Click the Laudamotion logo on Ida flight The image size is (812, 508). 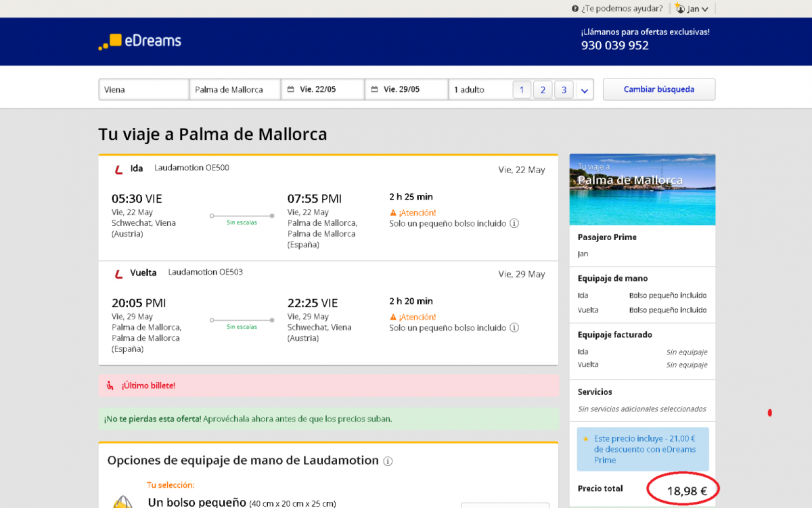[x=118, y=169]
